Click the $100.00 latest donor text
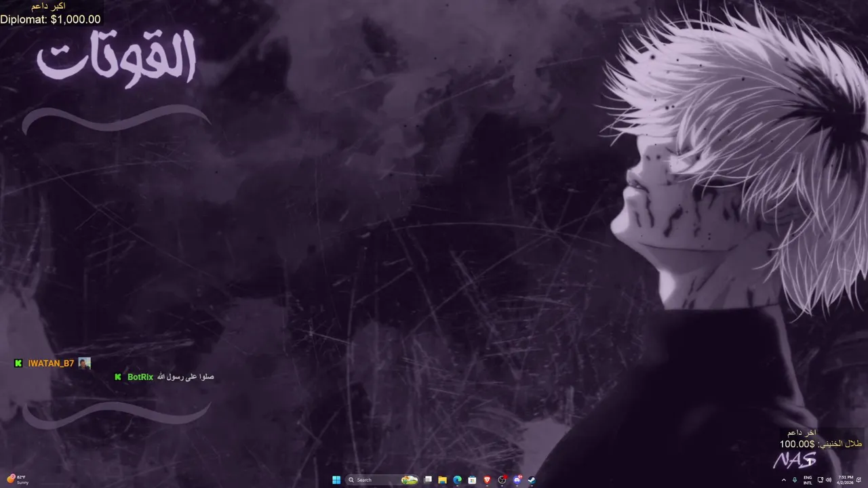868x488 pixels. point(797,444)
